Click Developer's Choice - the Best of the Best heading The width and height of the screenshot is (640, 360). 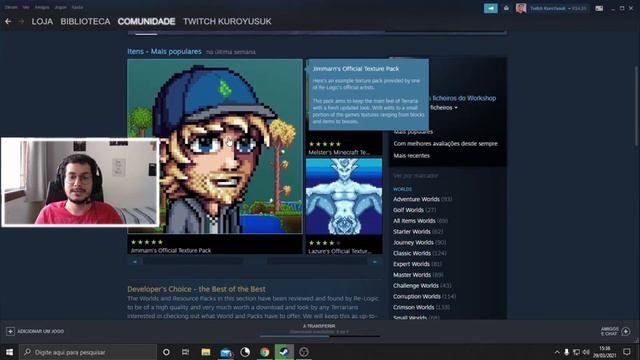click(x=196, y=289)
